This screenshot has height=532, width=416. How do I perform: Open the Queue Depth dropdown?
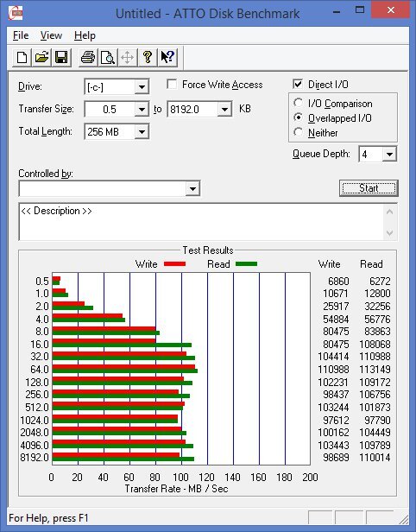pyautogui.click(x=389, y=155)
